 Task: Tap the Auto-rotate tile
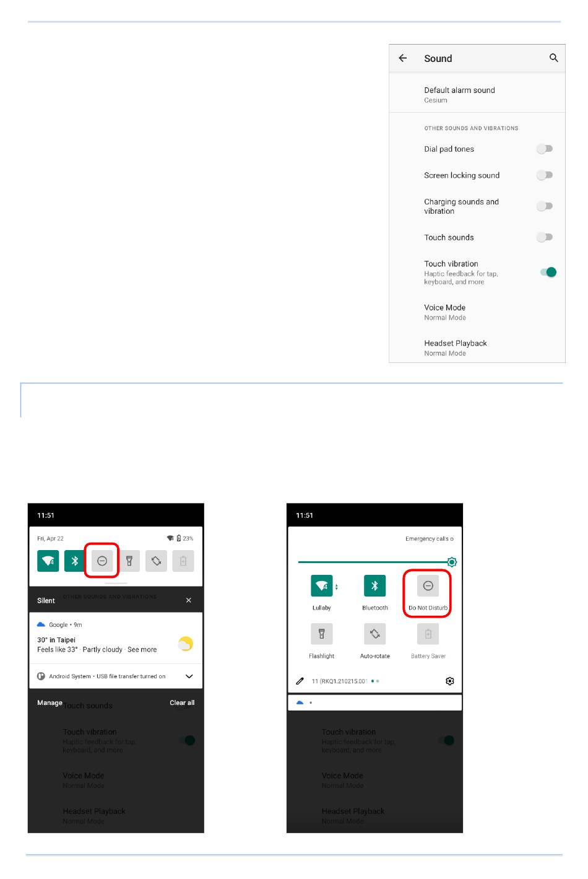pyautogui.click(x=374, y=634)
